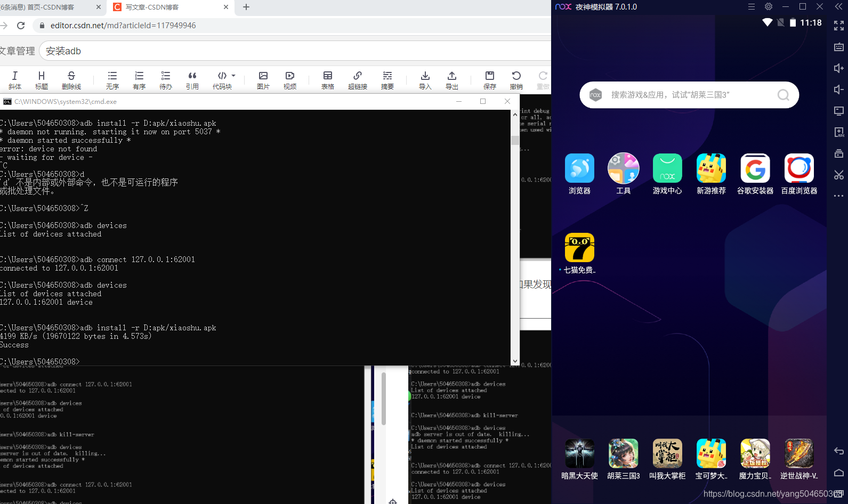Insert an ordered list (有序)
Screen dimensions: 848x504
(x=139, y=80)
